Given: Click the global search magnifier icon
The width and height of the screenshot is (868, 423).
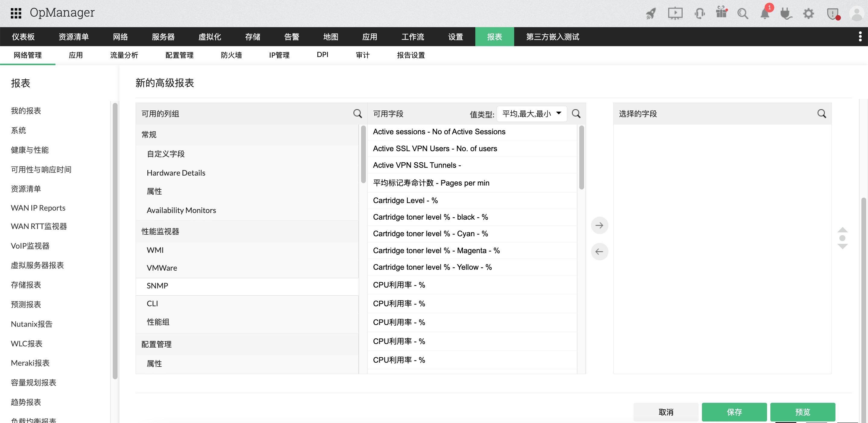Looking at the screenshot, I should [743, 14].
